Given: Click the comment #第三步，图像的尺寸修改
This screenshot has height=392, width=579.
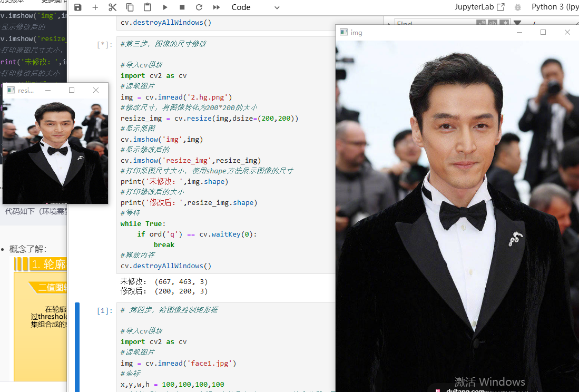Looking at the screenshot, I should [163, 44].
